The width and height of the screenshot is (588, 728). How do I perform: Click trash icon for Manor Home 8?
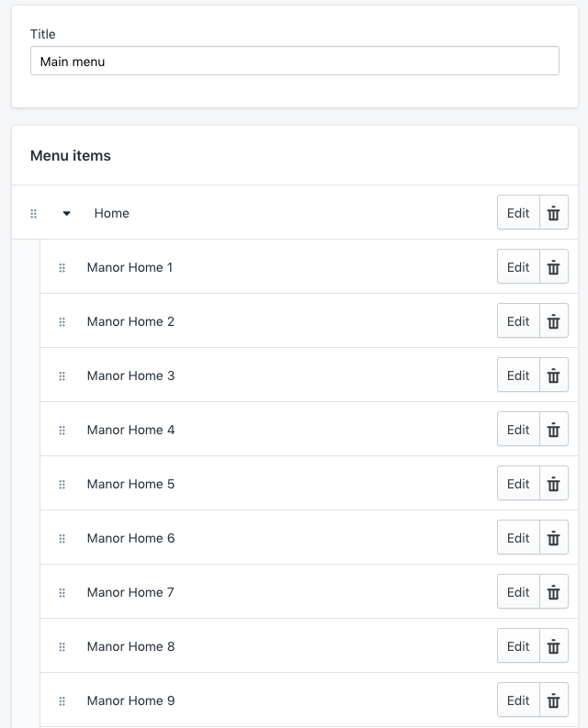[553, 646]
